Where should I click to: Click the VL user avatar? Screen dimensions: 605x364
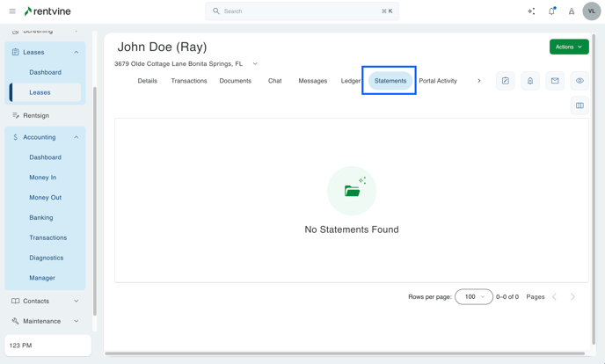(591, 11)
